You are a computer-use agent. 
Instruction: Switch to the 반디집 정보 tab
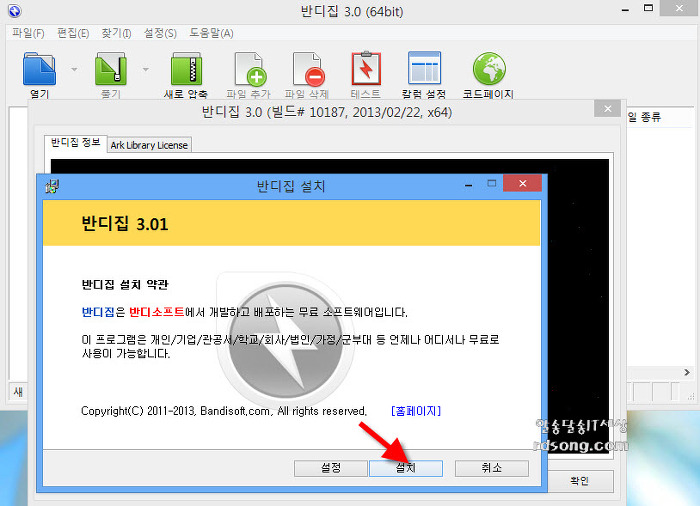(x=76, y=144)
